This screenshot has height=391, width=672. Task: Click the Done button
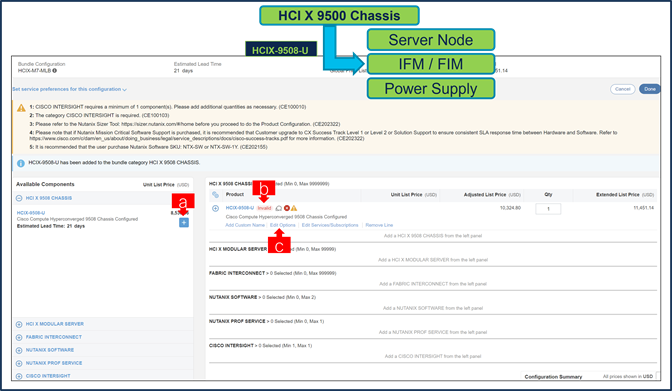click(x=649, y=89)
